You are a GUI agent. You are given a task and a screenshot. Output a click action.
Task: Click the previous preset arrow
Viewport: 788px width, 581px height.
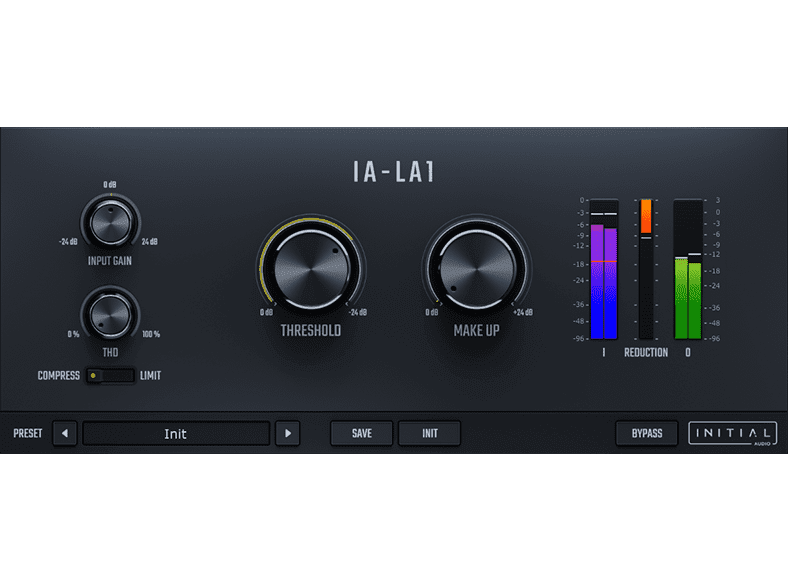65,433
